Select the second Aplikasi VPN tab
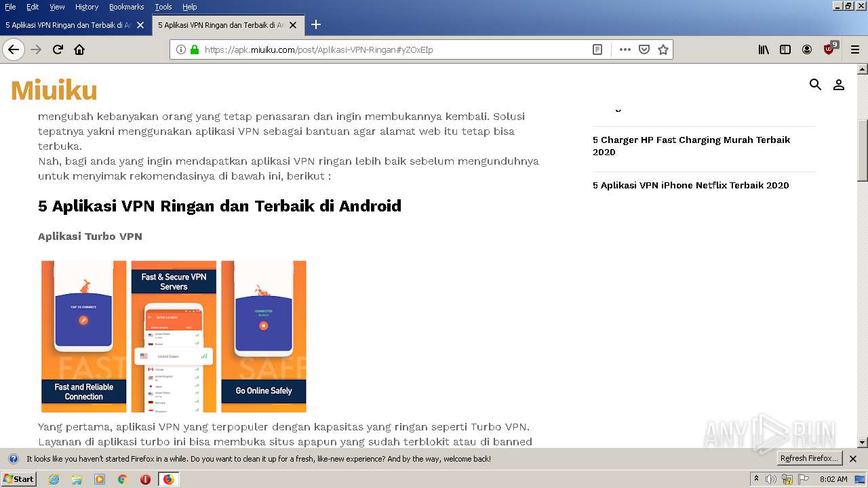Viewport: 868px width, 488px height. tap(221, 25)
